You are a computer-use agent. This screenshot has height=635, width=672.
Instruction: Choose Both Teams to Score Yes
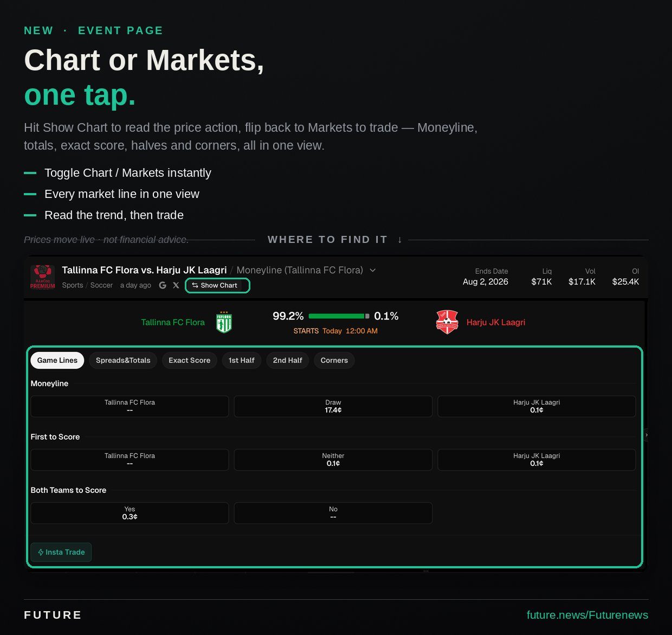pyautogui.click(x=130, y=513)
